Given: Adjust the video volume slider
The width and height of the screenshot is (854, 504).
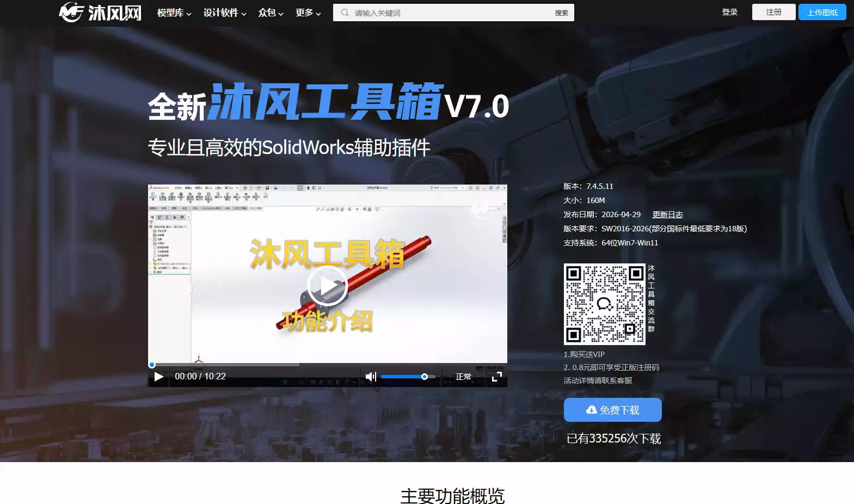Looking at the screenshot, I should point(408,377).
